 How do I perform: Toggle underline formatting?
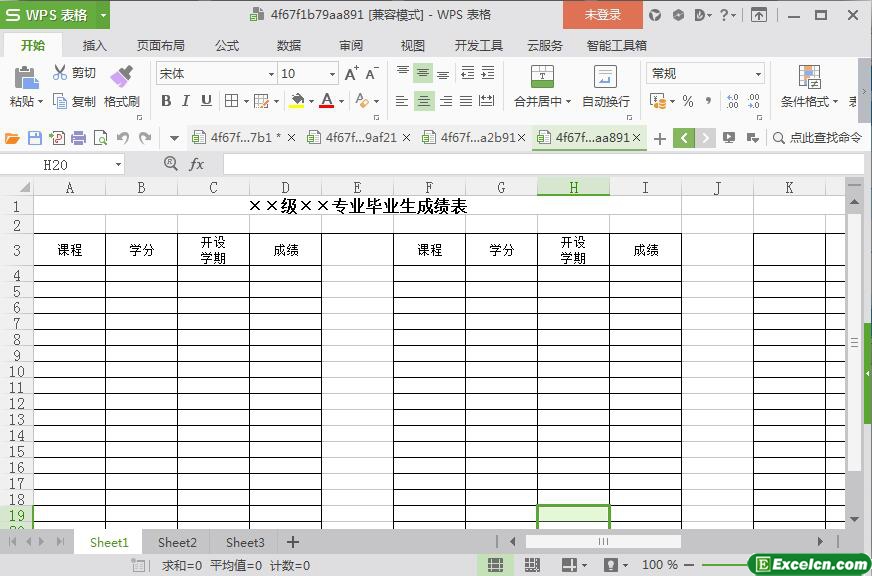tap(206, 101)
